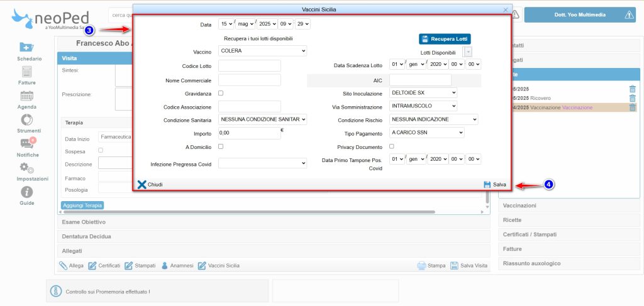This screenshot has height=306, width=644.
Task: Open the Vaccino dropdown showing COLERA
Action: [x=262, y=51]
